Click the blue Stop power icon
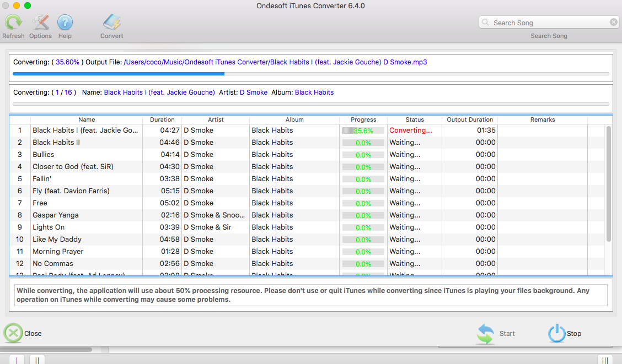The width and height of the screenshot is (622, 364). tap(556, 333)
